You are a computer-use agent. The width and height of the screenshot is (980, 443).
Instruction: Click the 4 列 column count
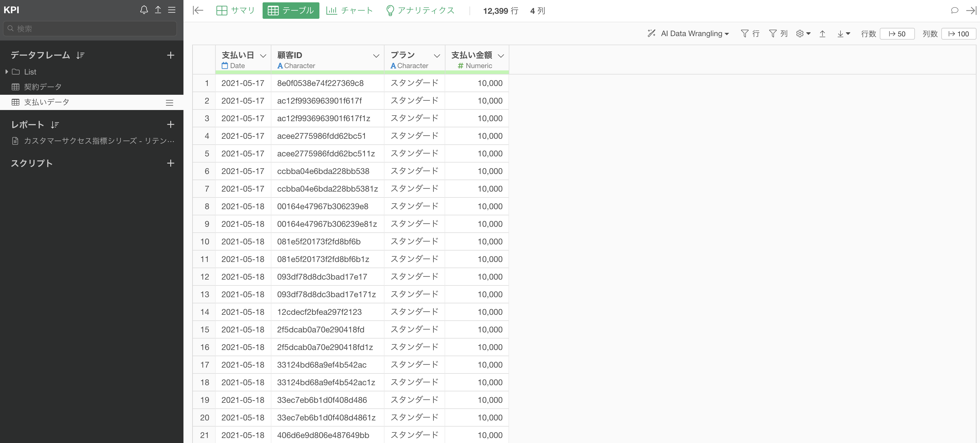[537, 11]
